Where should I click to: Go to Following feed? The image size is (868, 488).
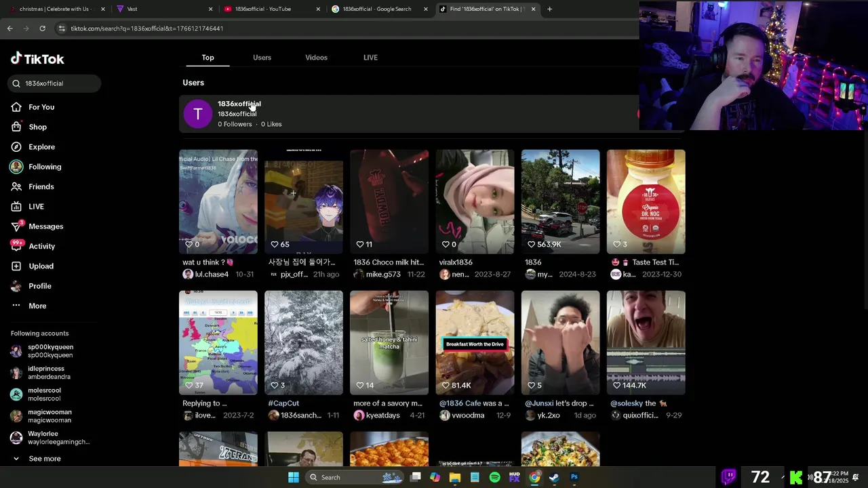[45, 167]
